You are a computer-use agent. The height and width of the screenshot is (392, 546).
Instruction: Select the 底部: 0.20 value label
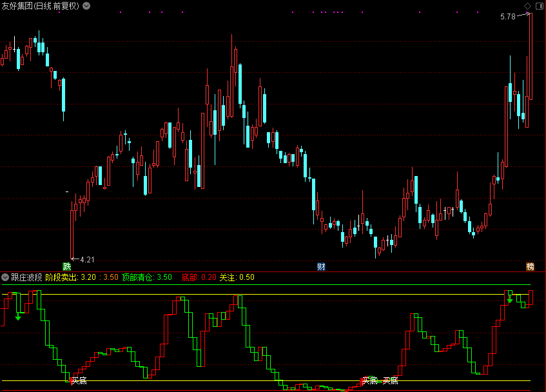point(199,277)
